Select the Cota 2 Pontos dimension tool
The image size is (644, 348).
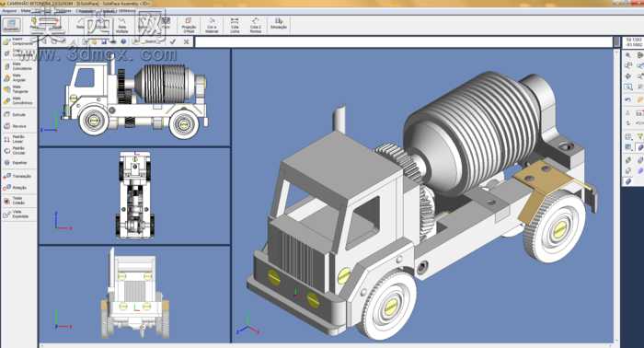coord(256,26)
